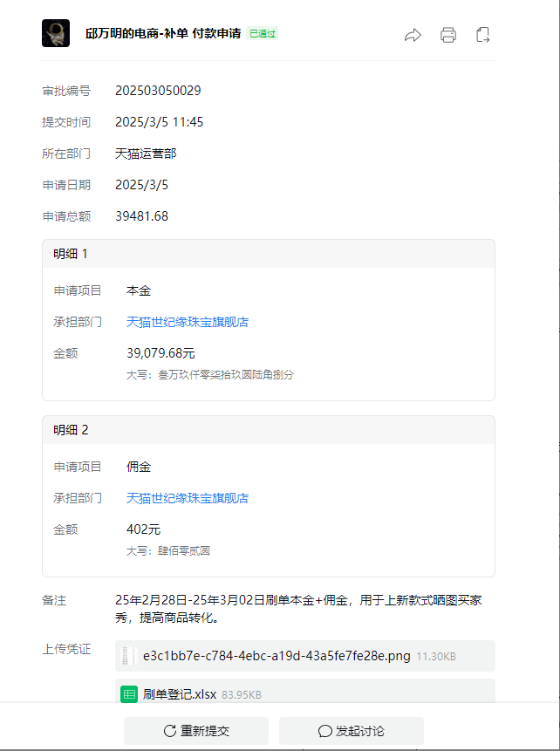Open the e3c1bb7e…png attachment file name
This screenshot has height=751, width=560.
point(277,656)
